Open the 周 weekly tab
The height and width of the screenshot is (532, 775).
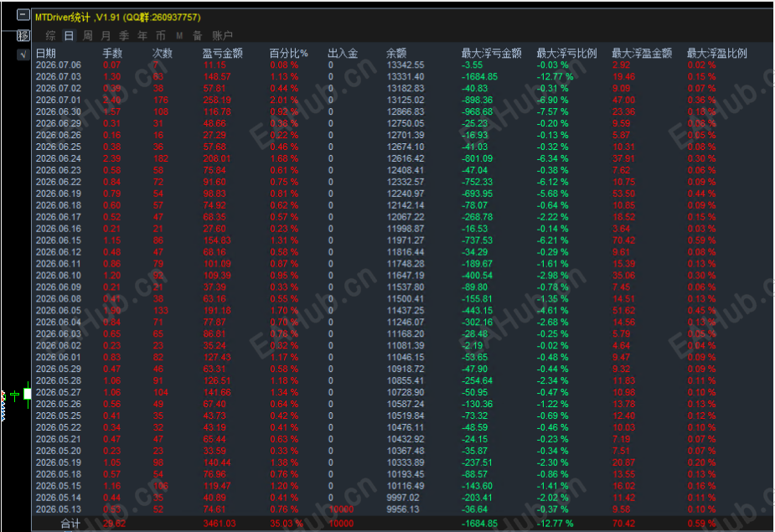(x=87, y=35)
